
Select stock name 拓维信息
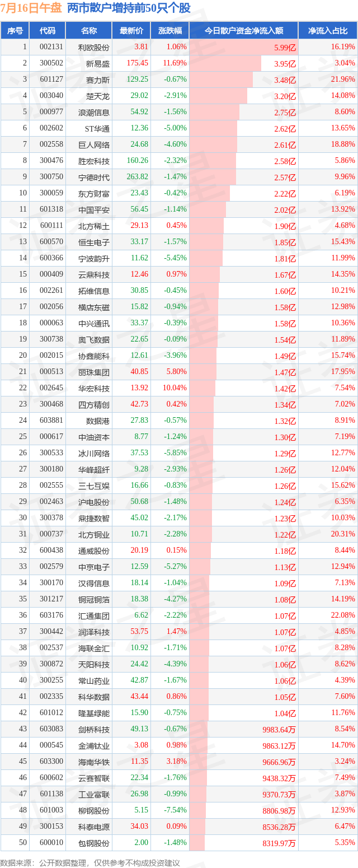pos(94,291)
